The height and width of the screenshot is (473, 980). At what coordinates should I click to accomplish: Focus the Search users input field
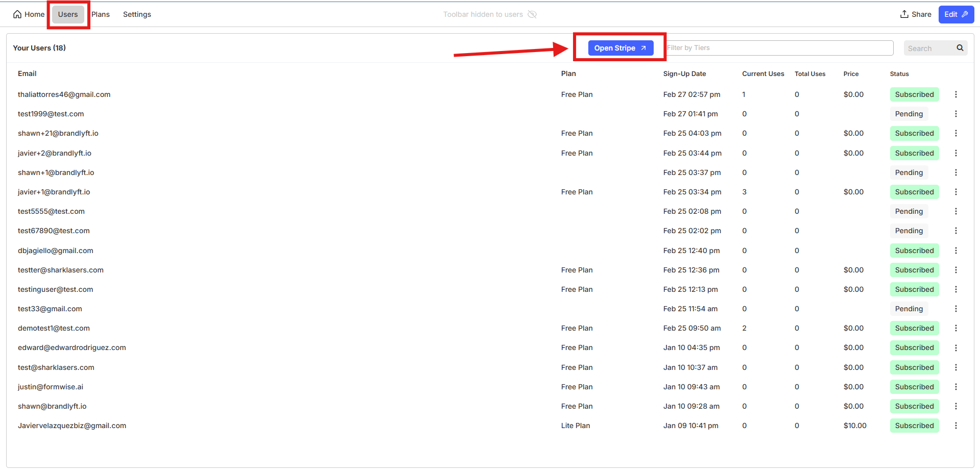click(928, 48)
